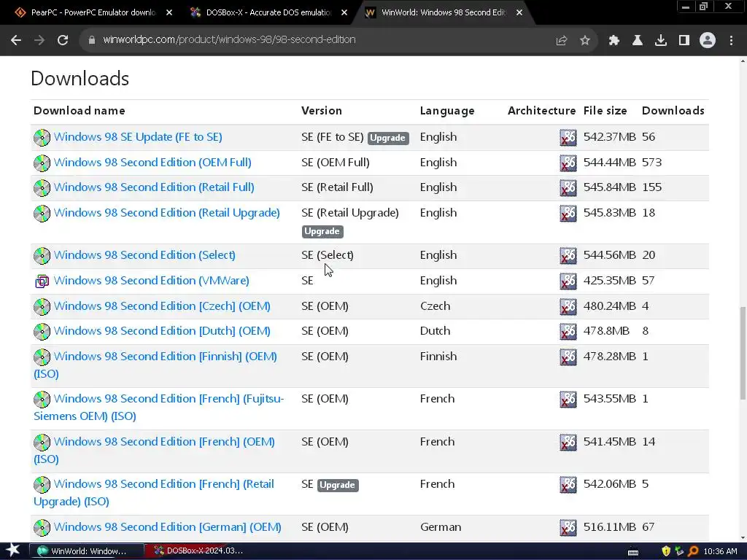Click the disc icon beside the [Dutch] (OEM) download
747x560 pixels.
(42, 332)
